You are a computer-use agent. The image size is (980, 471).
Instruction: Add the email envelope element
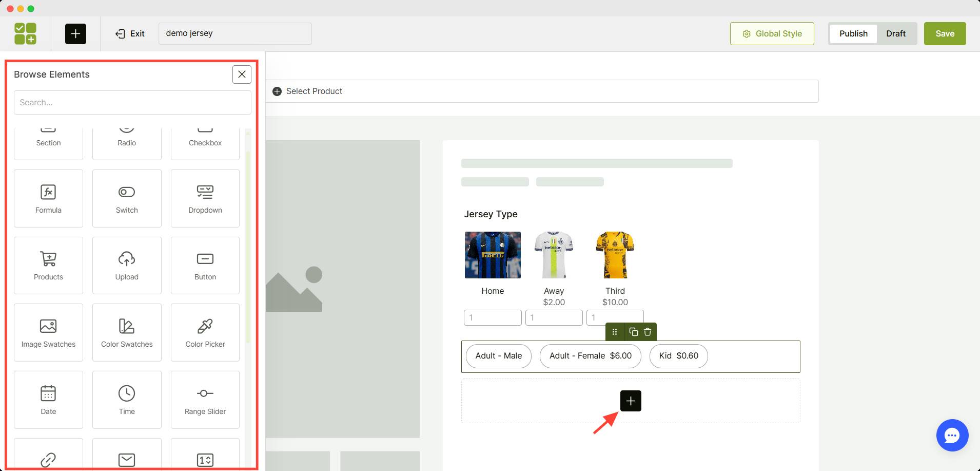(127, 455)
